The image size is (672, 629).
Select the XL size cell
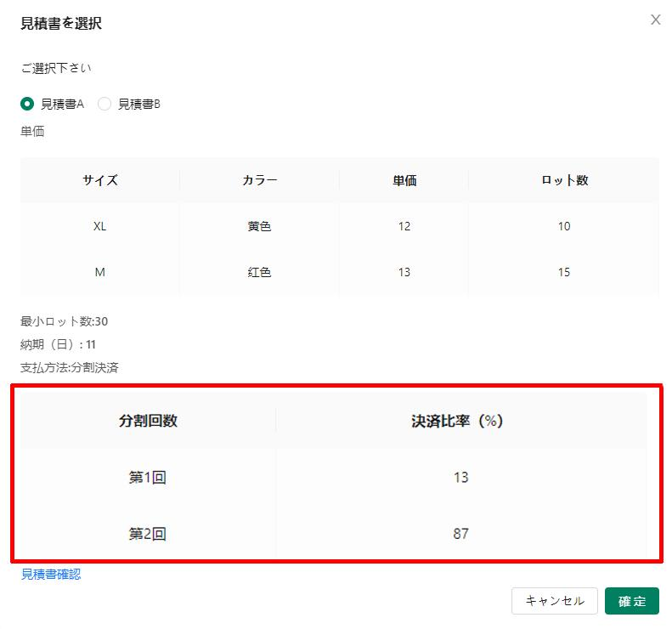coord(100,226)
